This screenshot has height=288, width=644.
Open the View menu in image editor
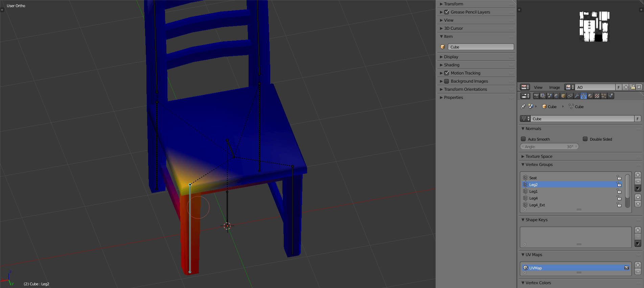[538, 87]
